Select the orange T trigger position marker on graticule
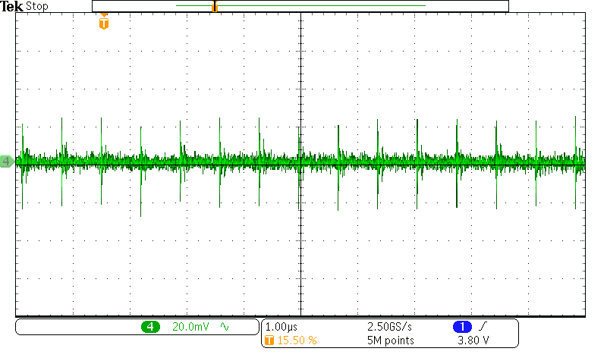 104,23
